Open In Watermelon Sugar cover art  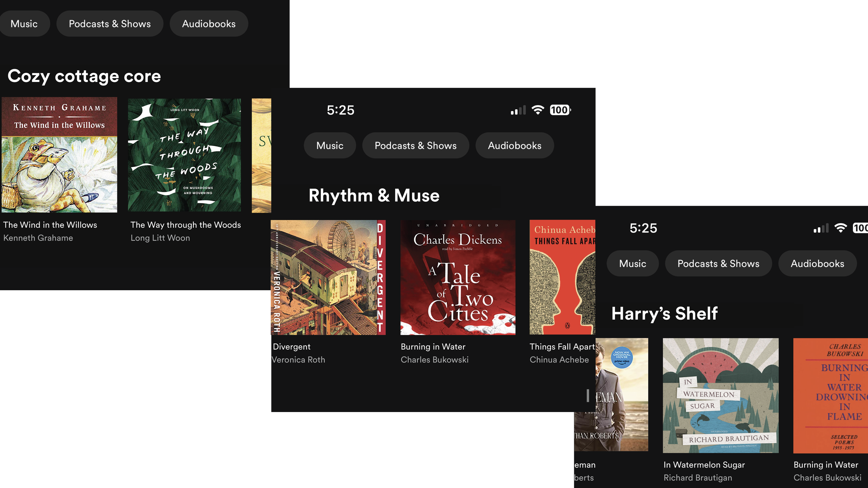click(720, 395)
